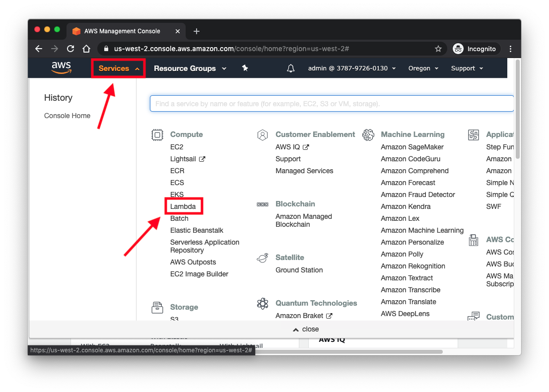Click the Blockchain category icon
Viewport: 549px width, 392px height.
tap(263, 204)
